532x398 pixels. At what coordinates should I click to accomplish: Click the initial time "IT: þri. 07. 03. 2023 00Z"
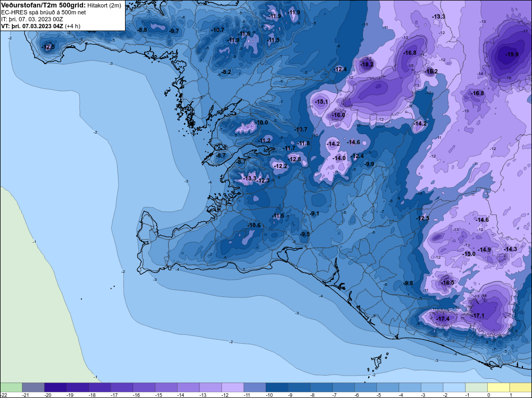click(31, 19)
